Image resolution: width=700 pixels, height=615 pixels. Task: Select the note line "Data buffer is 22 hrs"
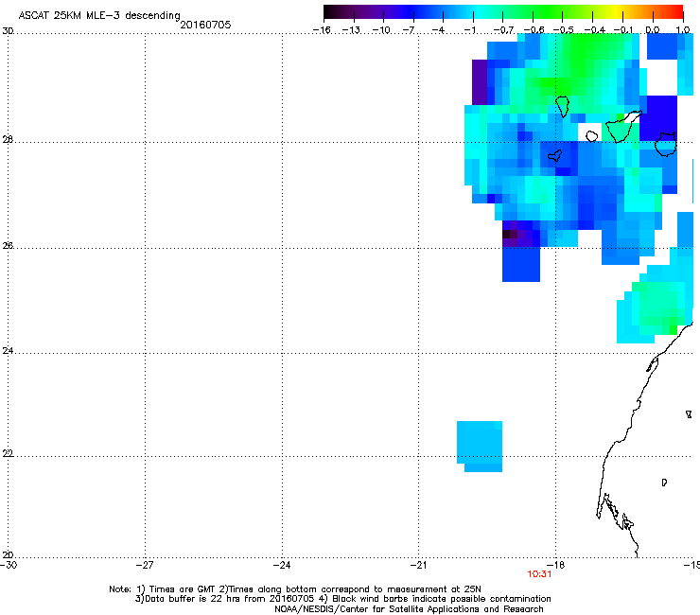[342, 599]
